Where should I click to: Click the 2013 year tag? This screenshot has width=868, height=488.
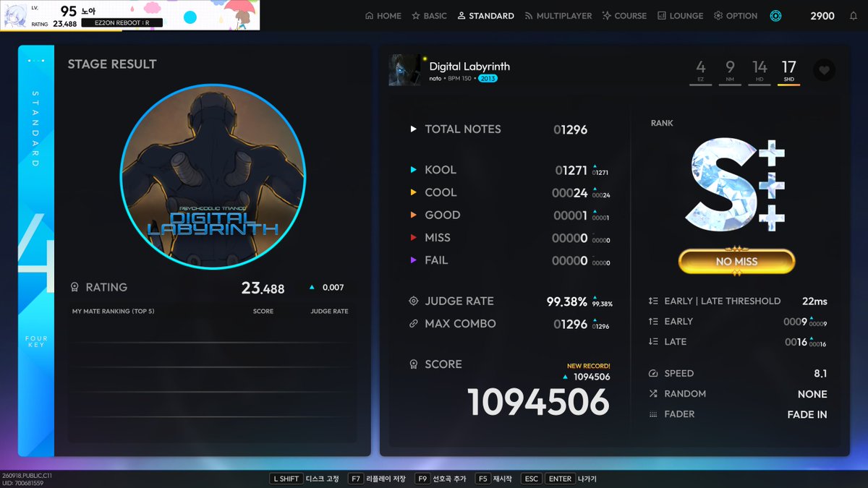tap(488, 78)
